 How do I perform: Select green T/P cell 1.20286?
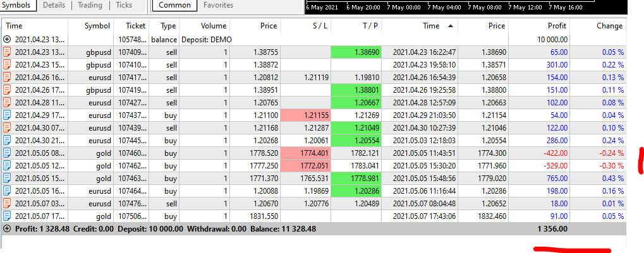point(356,191)
